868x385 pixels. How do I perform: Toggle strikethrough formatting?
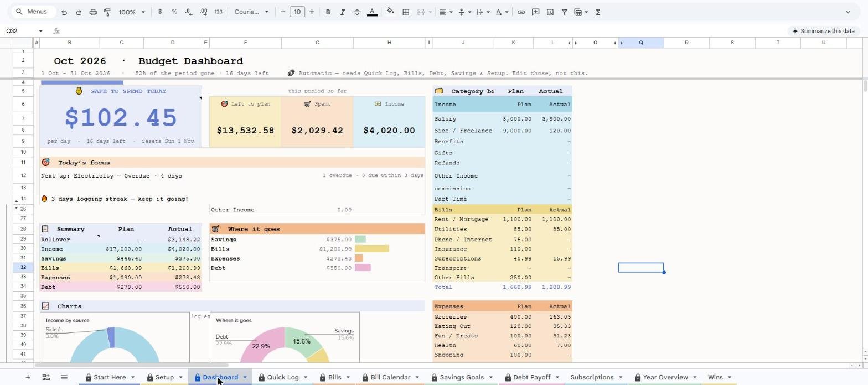pyautogui.click(x=357, y=12)
